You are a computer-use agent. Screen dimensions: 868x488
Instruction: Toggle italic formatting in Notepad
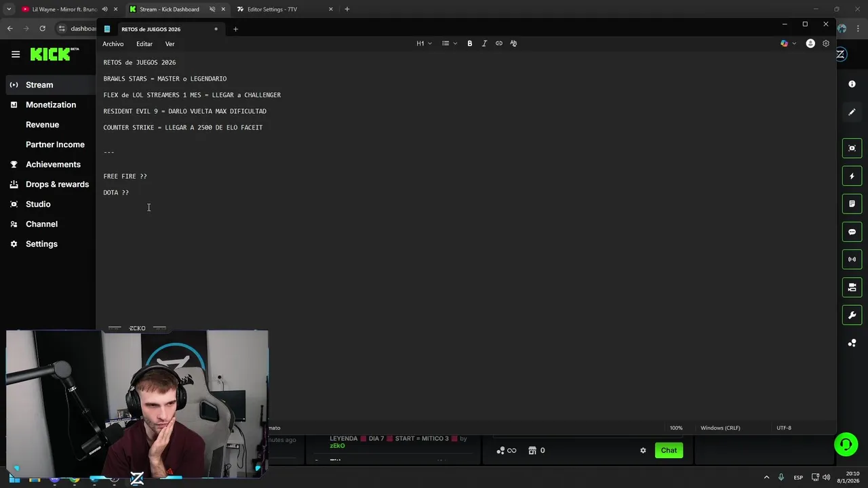coord(484,43)
